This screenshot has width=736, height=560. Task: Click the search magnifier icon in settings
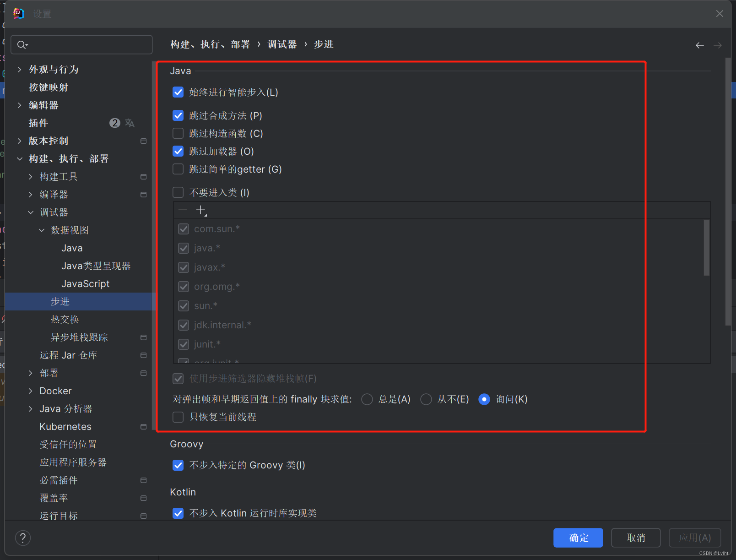pyautogui.click(x=22, y=44)
